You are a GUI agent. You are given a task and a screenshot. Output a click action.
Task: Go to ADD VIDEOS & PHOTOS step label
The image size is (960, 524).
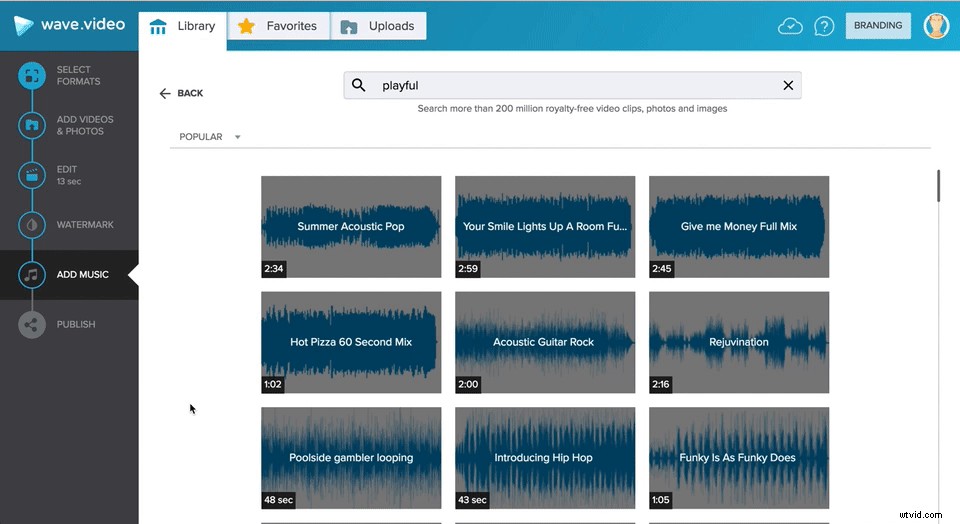click(85, 125)
